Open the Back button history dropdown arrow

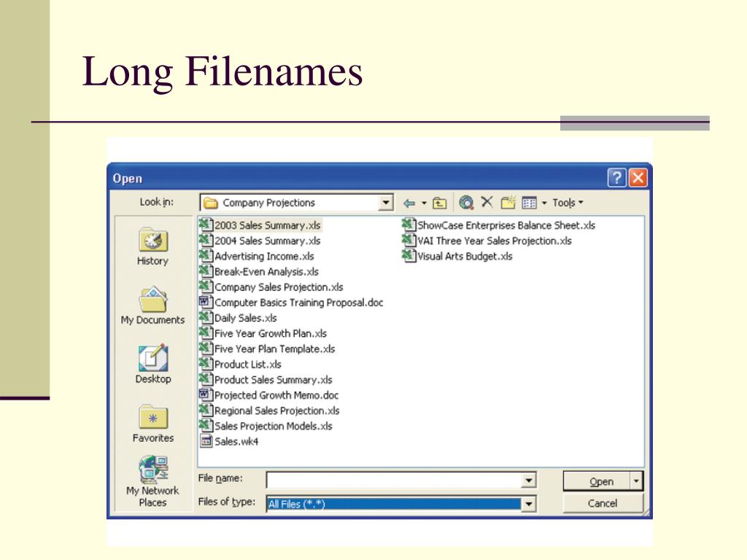pos(424,203)
